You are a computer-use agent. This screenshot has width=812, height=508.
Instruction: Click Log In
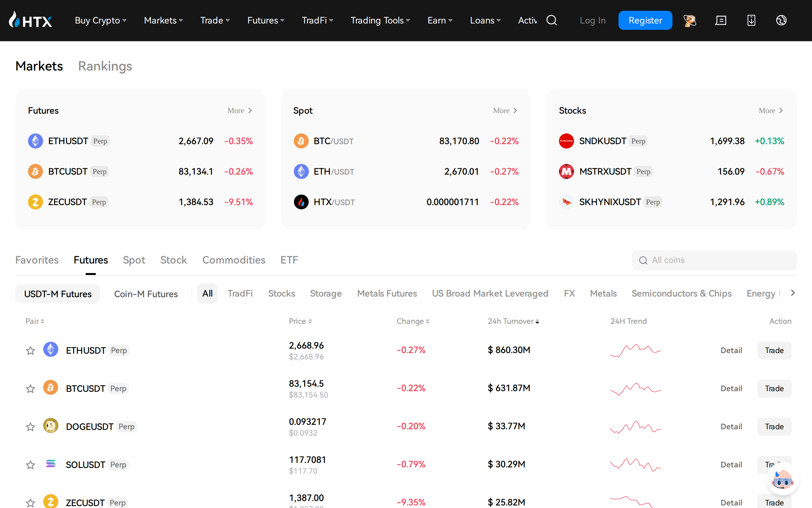pyautogui.click(x=593, y=21)
